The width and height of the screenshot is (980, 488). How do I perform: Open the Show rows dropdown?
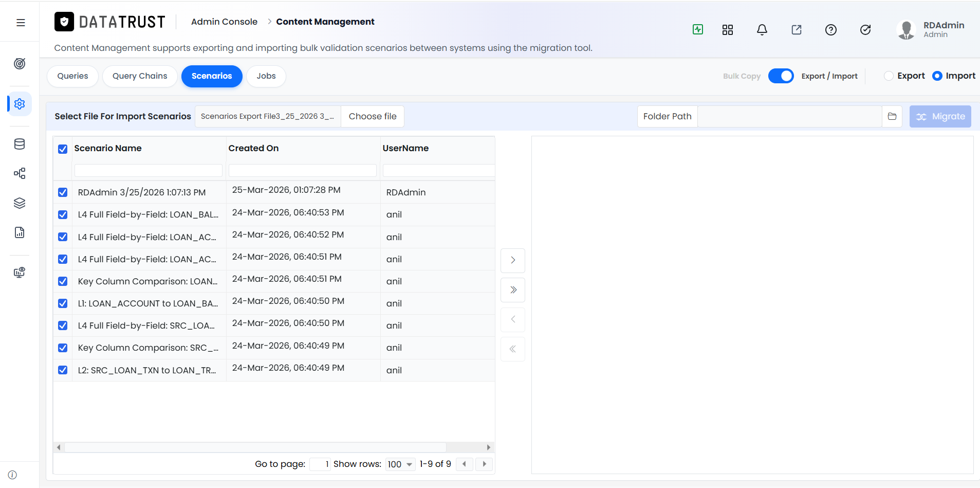coord(400,464)
